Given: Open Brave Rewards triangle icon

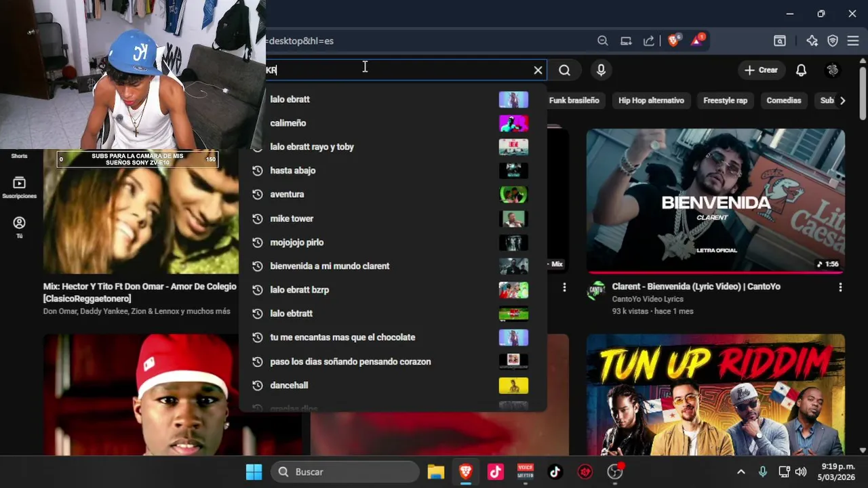Looking at the screenshot, I should pyautogui.click(x=697, y=40).
